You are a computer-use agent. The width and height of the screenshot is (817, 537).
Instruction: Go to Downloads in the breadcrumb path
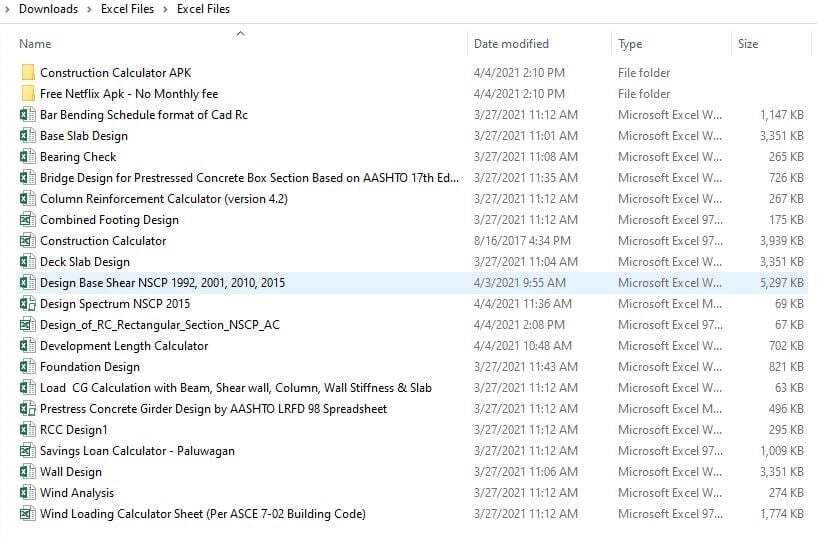click(x=48, y=9)
